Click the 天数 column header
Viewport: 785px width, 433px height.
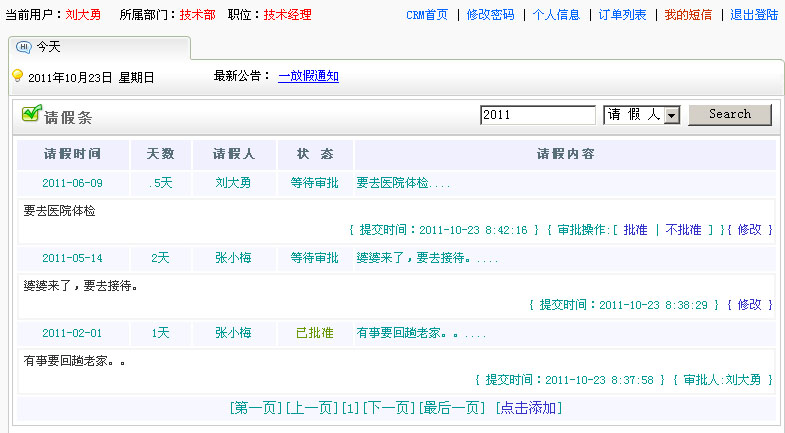(x=161, y=154)
